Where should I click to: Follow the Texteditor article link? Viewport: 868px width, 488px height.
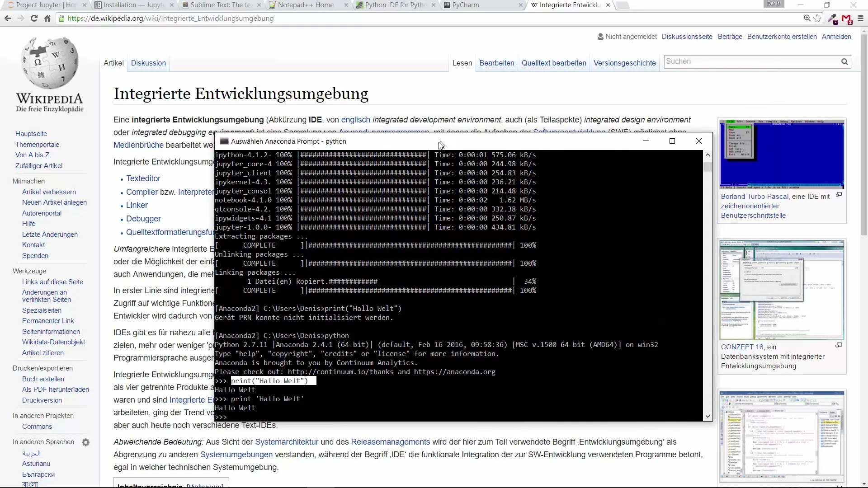[x=143, y=178]
